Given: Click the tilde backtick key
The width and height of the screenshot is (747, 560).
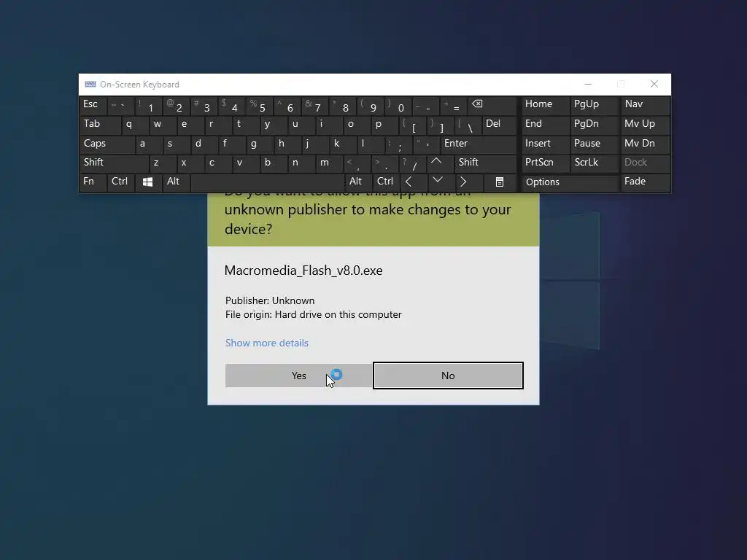Looking at the screenshot, I should (x=120, y=106).
